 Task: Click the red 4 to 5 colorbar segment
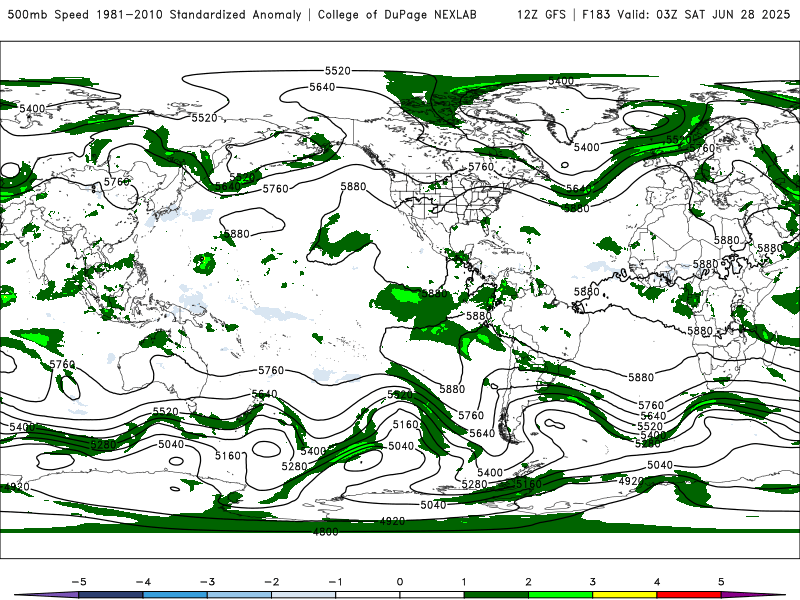(689, 595)
